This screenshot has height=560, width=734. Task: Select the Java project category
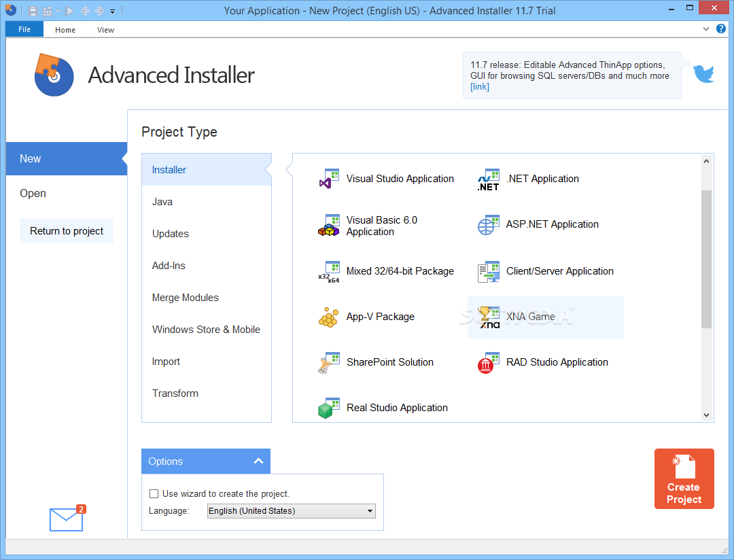click(x=207, y=202)
